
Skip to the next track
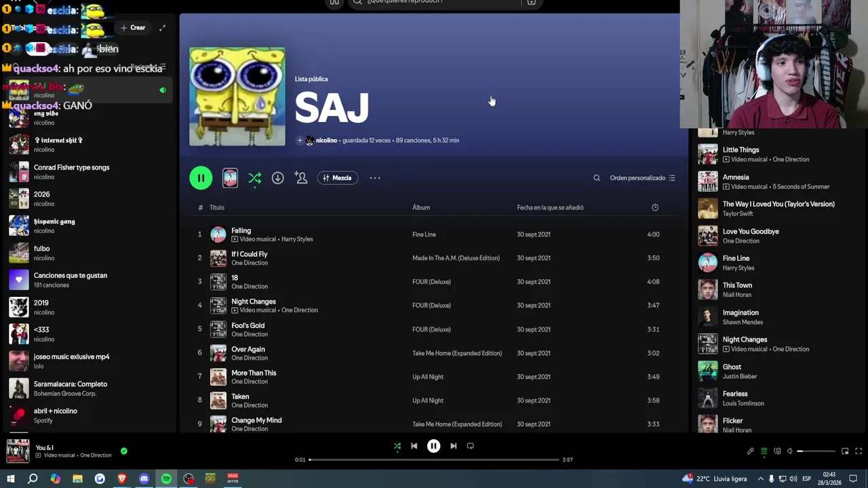(453, 446)
